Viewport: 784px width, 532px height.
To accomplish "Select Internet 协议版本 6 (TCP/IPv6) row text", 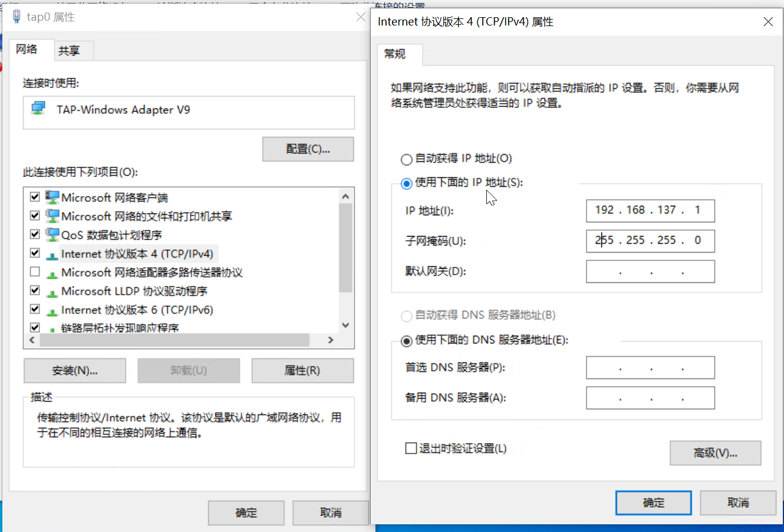I will tap(137, 310).
